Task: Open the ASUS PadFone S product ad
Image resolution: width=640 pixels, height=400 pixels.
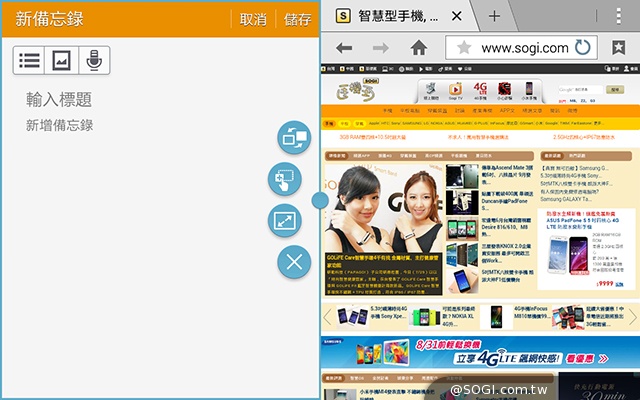Action: [x=585, y=249]
